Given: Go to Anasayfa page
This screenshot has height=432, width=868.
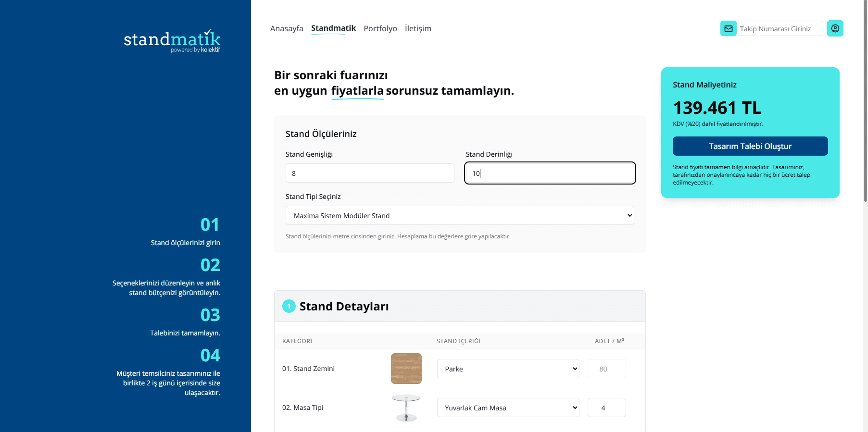Looking at the screenshot, I should [287, 28].
